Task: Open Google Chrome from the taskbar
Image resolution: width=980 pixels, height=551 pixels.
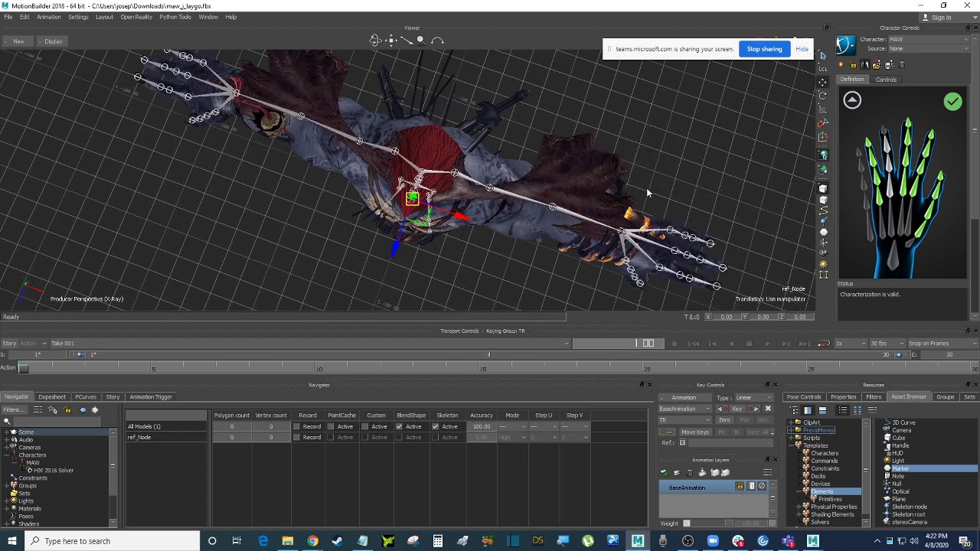Action: pyautogui.click(x=312, y=541)
